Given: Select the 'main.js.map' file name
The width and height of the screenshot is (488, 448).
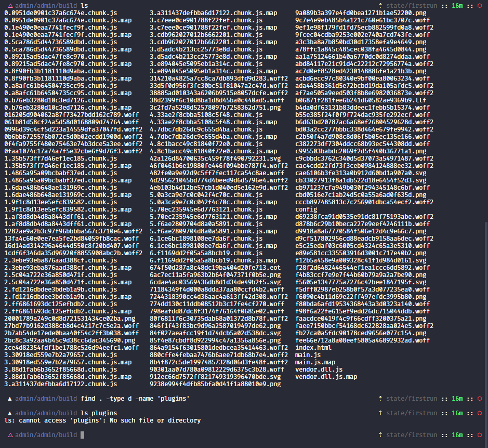Looking at the screenshot, I should point(315,362).
